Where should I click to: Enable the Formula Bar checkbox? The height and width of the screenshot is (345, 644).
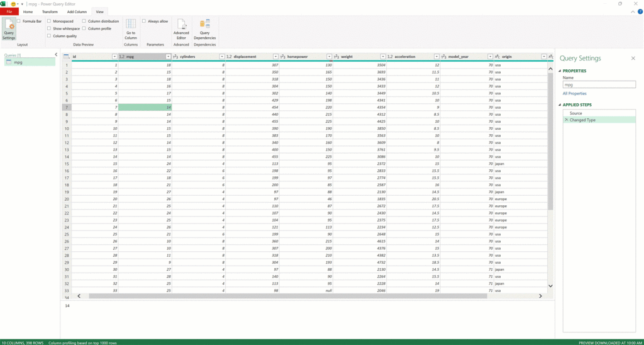[19, 21]
